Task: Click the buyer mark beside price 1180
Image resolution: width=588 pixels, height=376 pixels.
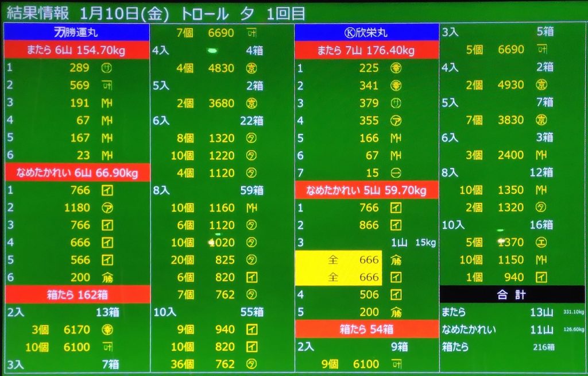Action: (107, 208)
